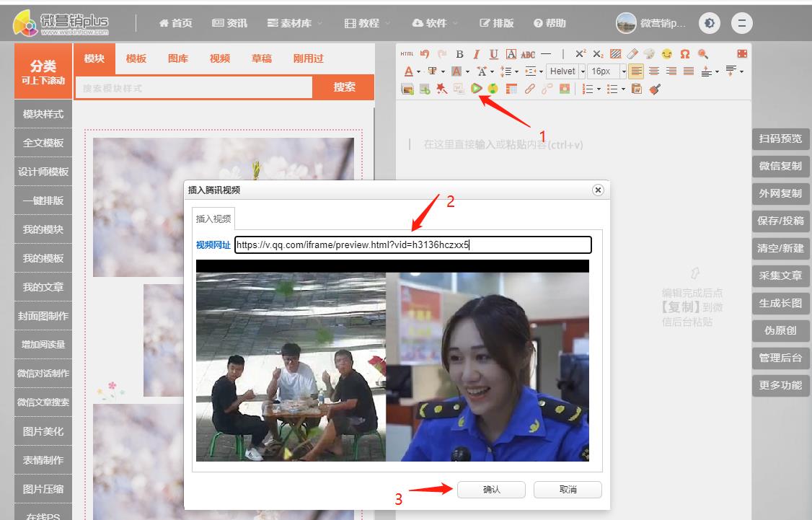Toggle italic formatting
The height and width of the screenshot is (520, 812).
pos(477,54)
